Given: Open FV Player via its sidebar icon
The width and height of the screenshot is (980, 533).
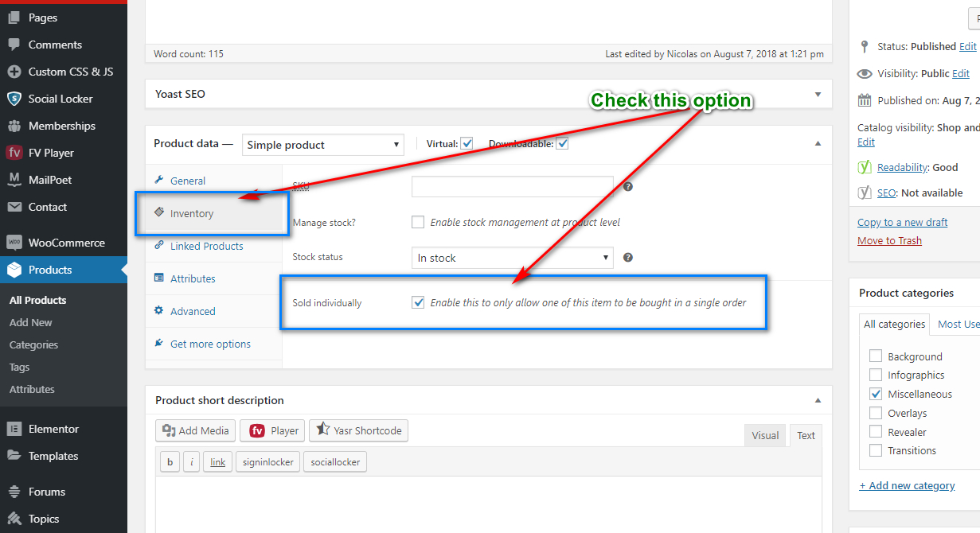Looking at the screenshot, I should coord(14,153).
